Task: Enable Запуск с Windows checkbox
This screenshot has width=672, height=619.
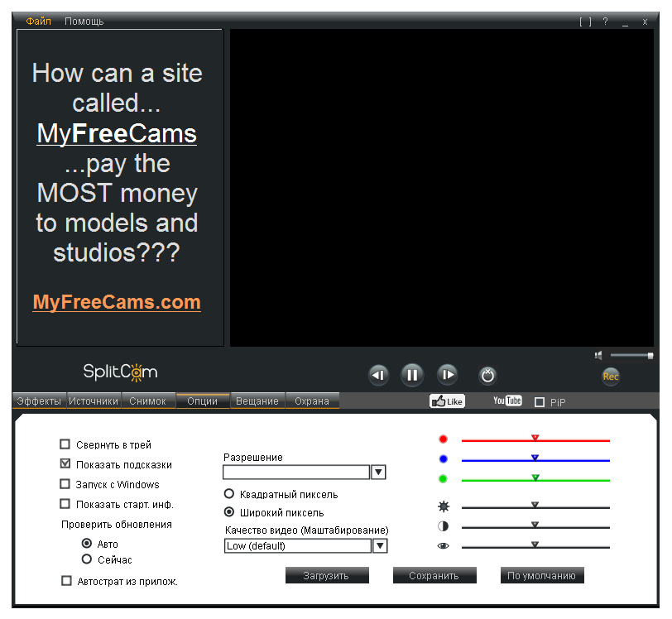Action: click(65, 484)
